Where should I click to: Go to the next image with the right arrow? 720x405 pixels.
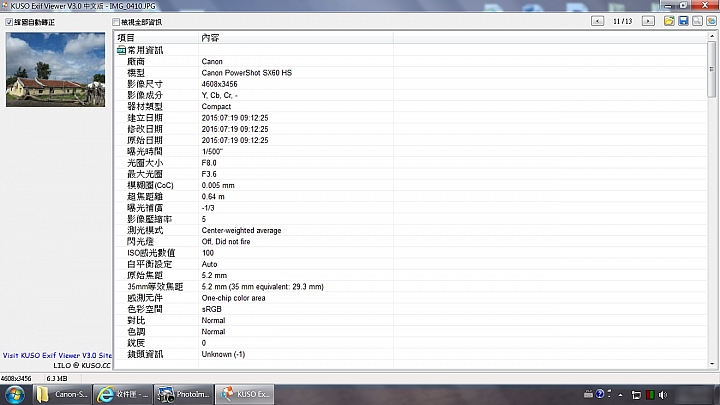point(648,21)
